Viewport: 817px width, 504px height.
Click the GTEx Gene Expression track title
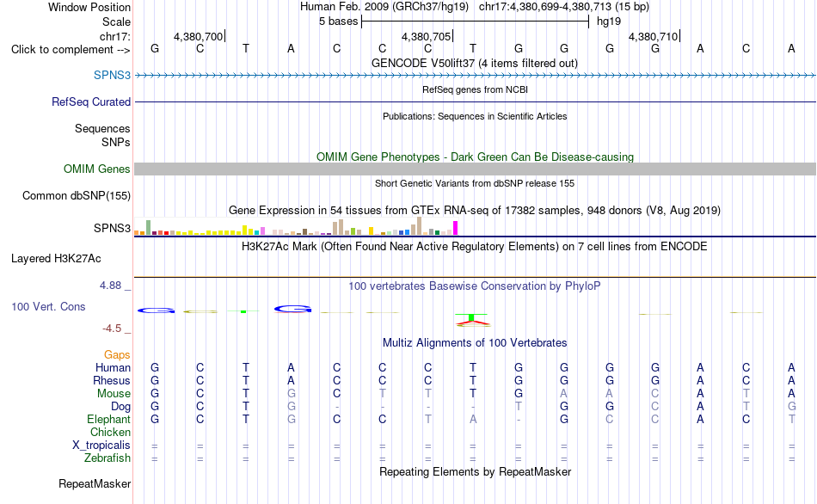click(475, 211)
